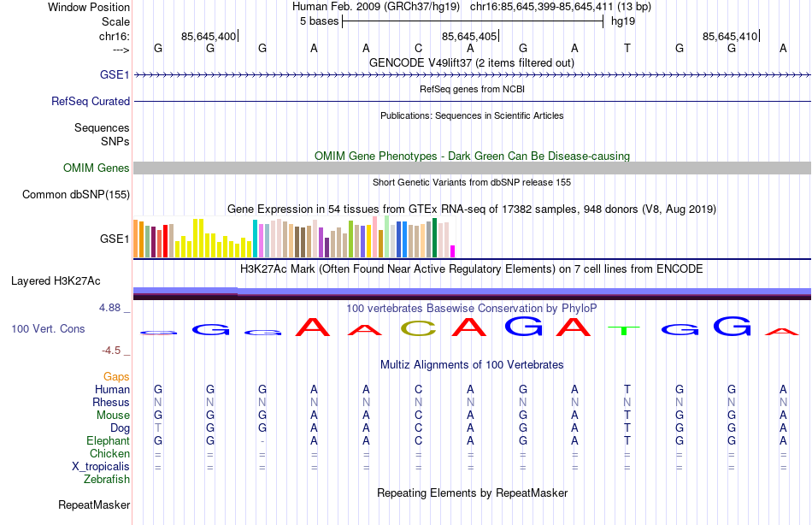This screenshot has height=525, width=812.
Task: Click position label 85,645,405
Action: point(469,36)
